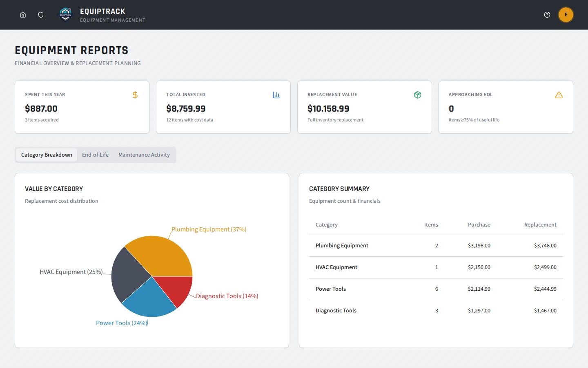
Task: Select the Power Tools table row
Action: (x=436, y=289)
